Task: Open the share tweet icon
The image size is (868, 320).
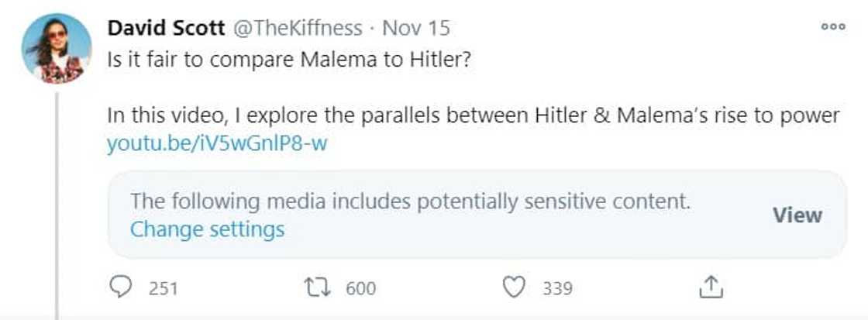Action: point(710,287)
